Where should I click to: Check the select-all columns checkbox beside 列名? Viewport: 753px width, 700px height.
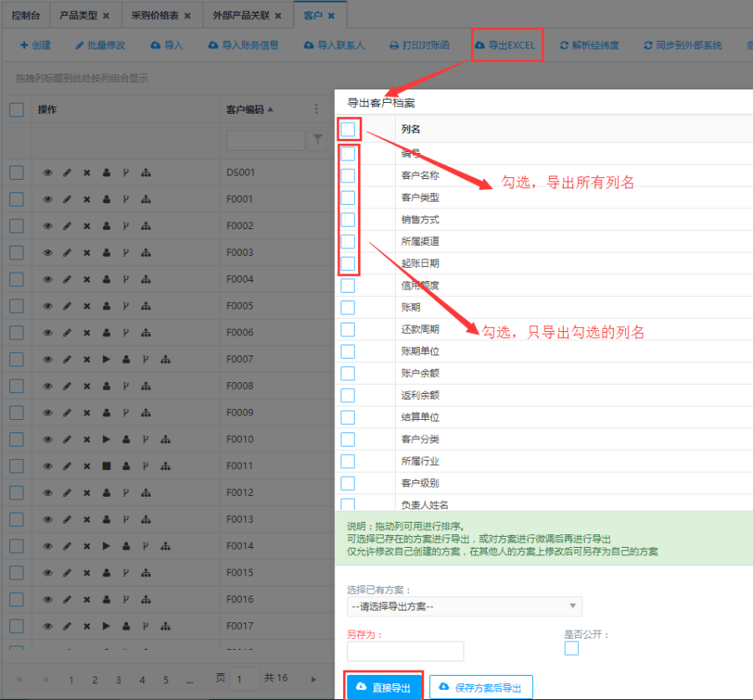[x=348, y=130]
